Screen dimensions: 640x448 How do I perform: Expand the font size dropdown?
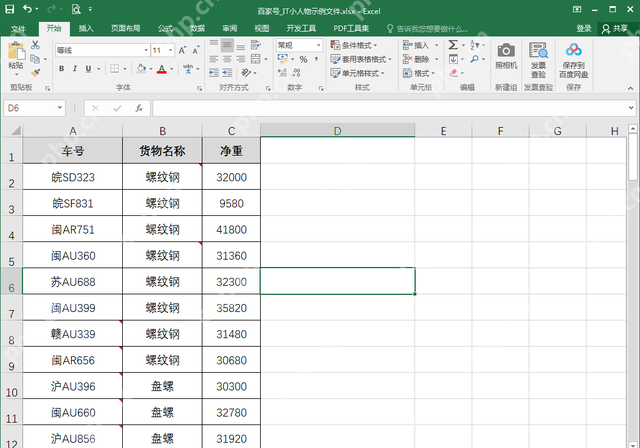click(x=171, y=50)
